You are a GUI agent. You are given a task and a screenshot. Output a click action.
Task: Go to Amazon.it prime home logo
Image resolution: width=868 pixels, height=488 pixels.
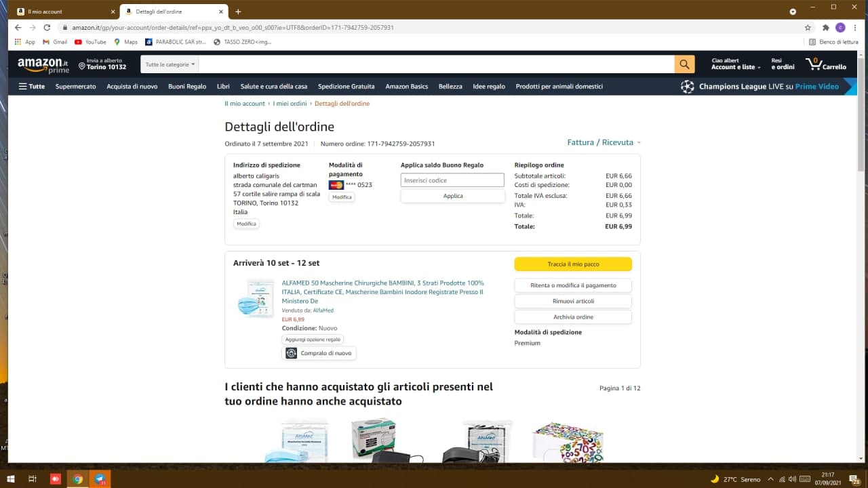[43, 65]
